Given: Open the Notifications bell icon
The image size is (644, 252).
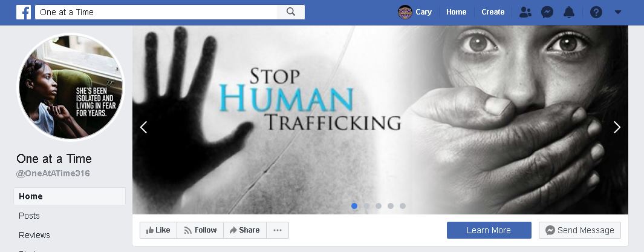Looking at the screenshot, I should coord(569,12).
